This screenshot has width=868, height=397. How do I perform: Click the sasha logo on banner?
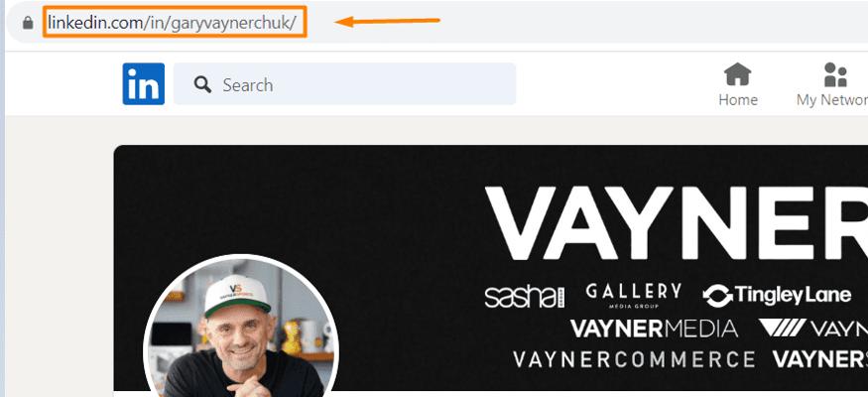(x=524, y=297)
